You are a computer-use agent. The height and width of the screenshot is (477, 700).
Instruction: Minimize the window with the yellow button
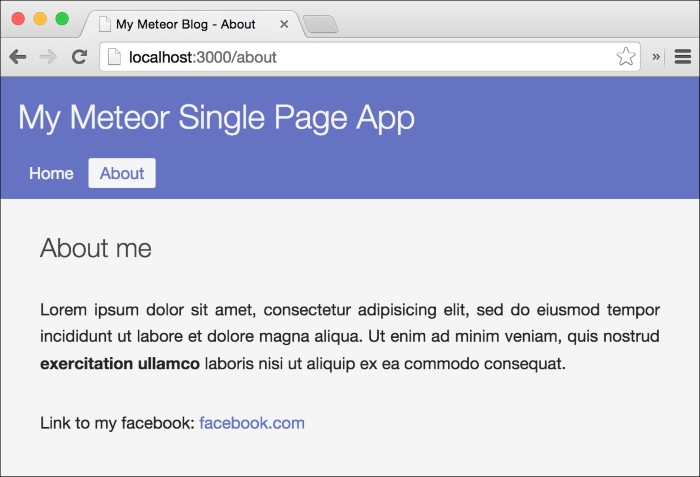coord(40,19)
